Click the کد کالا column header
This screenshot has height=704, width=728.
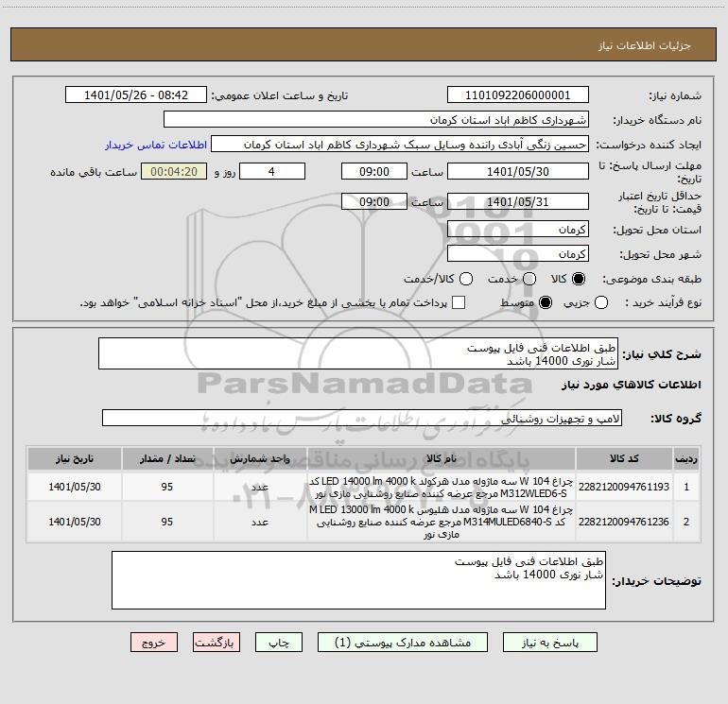coord(624,458)
